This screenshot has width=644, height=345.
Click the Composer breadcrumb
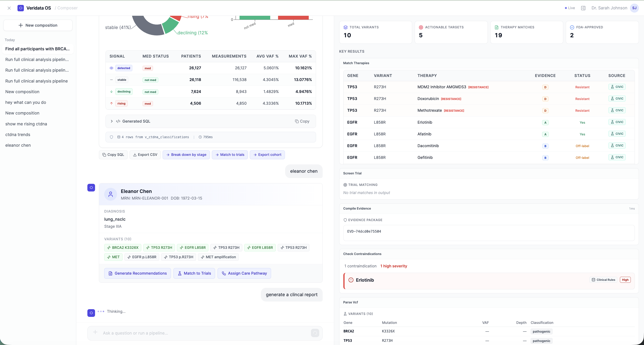tap(67, 8)
